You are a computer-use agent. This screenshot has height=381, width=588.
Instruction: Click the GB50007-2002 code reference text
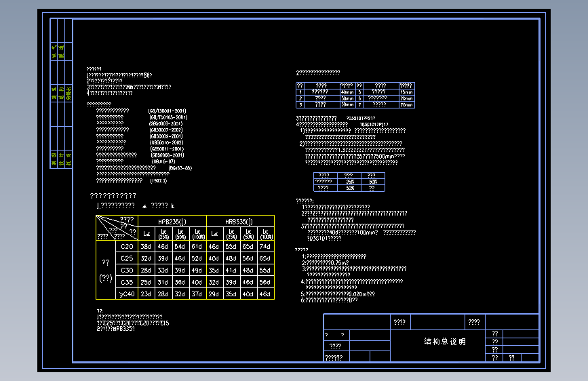[x=165, y=129]
